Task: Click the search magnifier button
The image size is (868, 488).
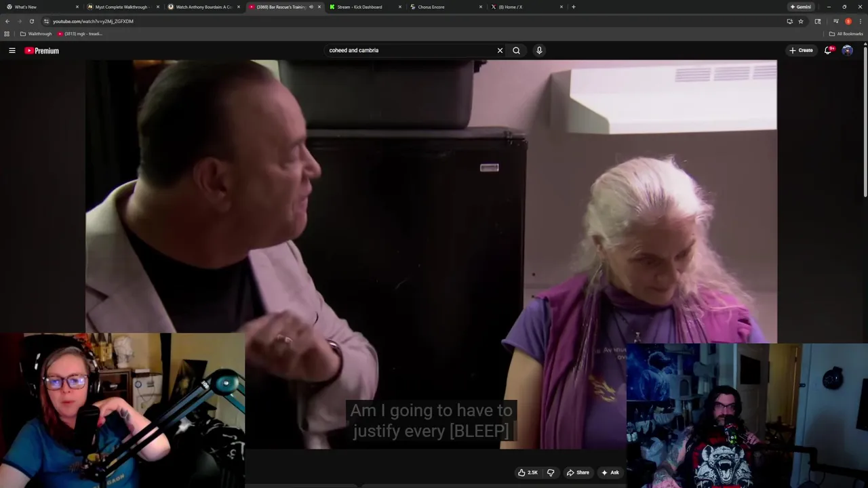Action: pos(516,50)
